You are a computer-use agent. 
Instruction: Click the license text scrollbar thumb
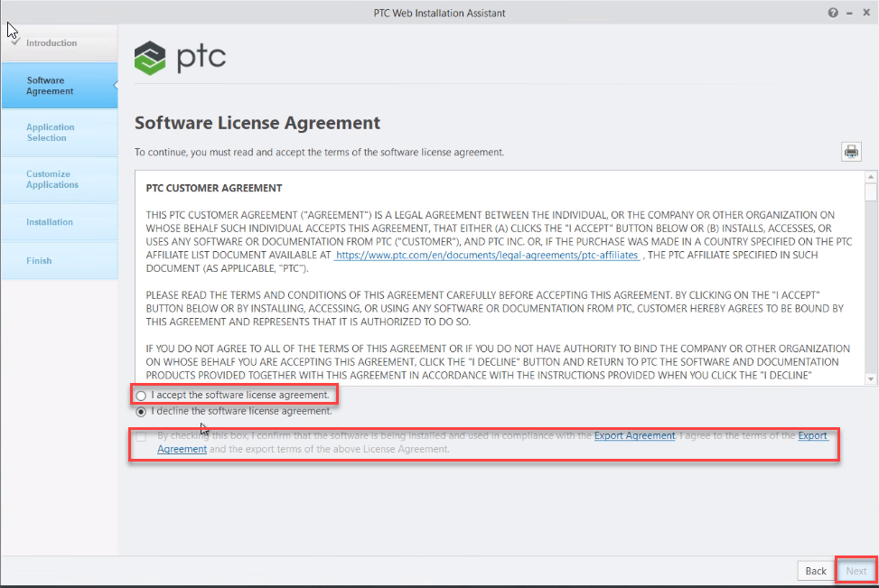(871, 192)
